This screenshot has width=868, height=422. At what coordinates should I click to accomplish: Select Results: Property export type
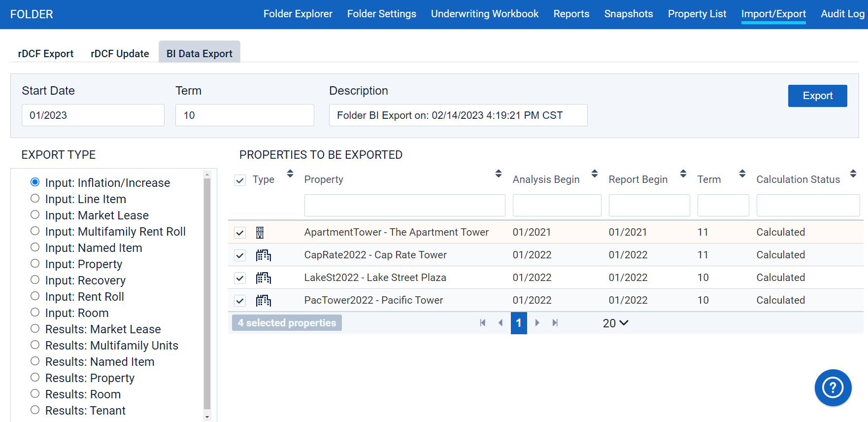tap(35, 377)
